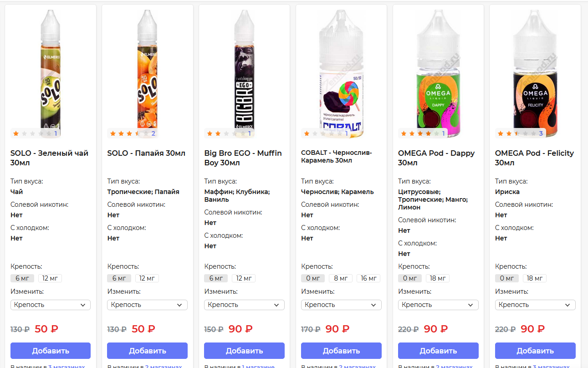The width and height of the screenshot is (588, 368).
Task: Select 6 мг strength for Big Bro EGO
Action: (216, 278)
